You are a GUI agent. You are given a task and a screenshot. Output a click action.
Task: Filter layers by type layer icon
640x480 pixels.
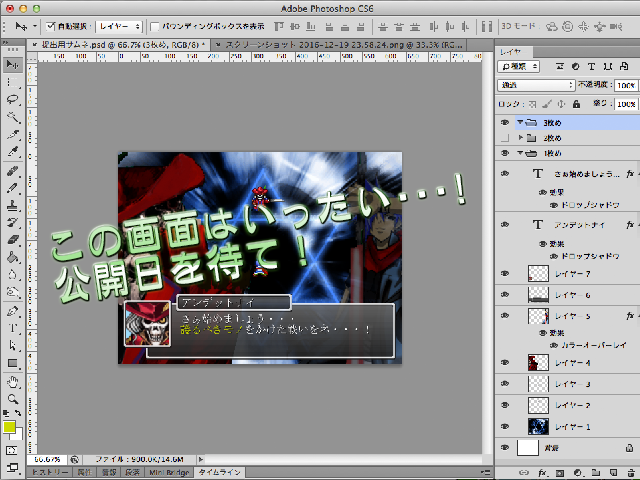point(591,66)
